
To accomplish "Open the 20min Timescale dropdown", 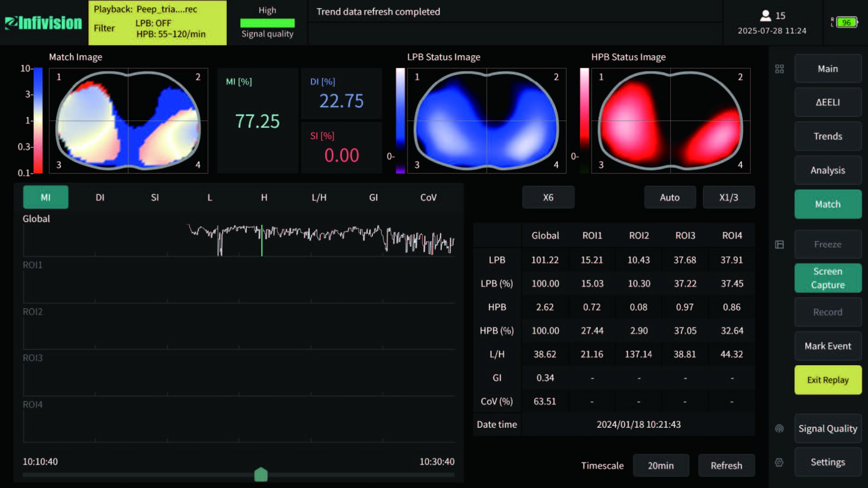I will pyautogui.click(x=661, y=465).
